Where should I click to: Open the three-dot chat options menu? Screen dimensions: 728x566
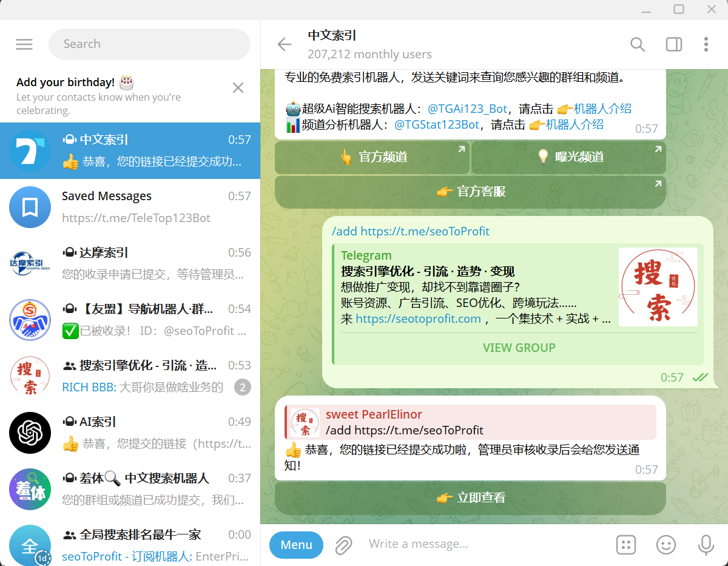click(706, 44)
